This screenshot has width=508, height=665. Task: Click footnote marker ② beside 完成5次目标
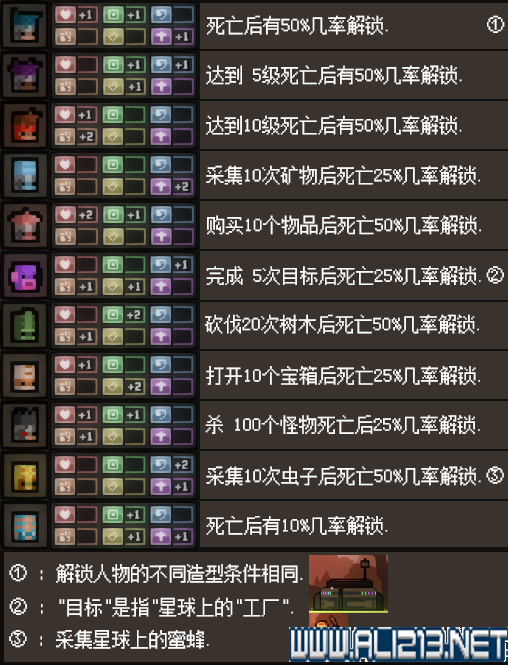(x=495, y=276)
